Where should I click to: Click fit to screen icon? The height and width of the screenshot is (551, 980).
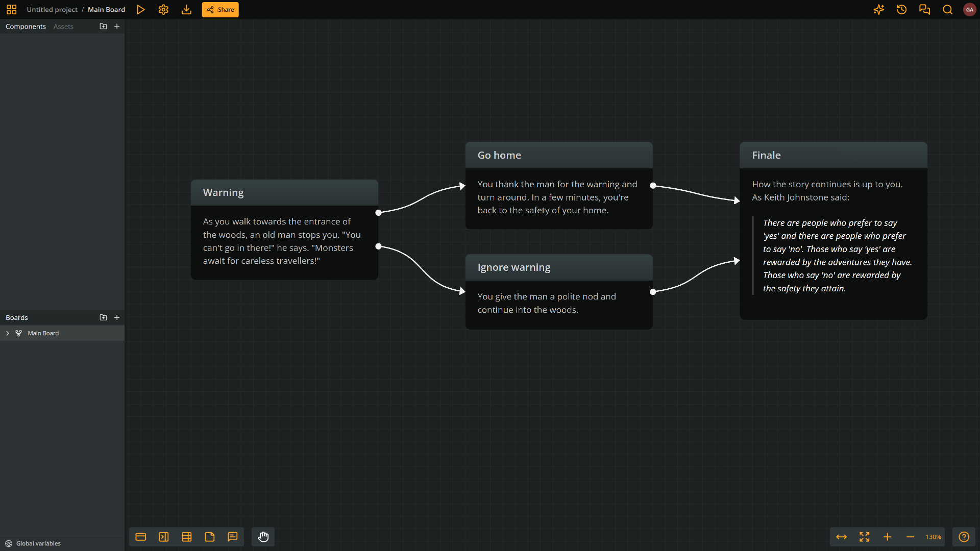click(864, 537)
